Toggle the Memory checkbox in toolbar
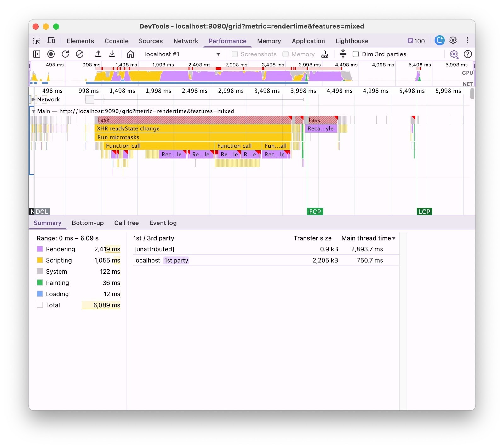504x448 pixels. coord(285,54)
